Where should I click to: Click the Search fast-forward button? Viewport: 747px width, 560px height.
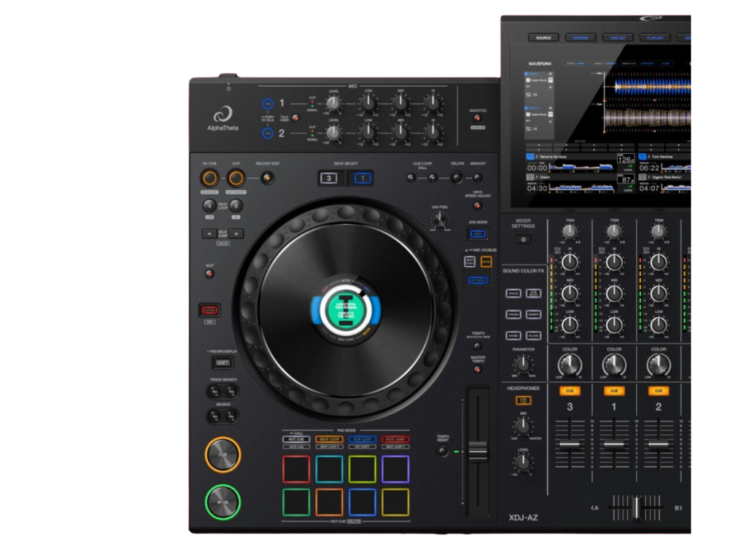(231, 416)
